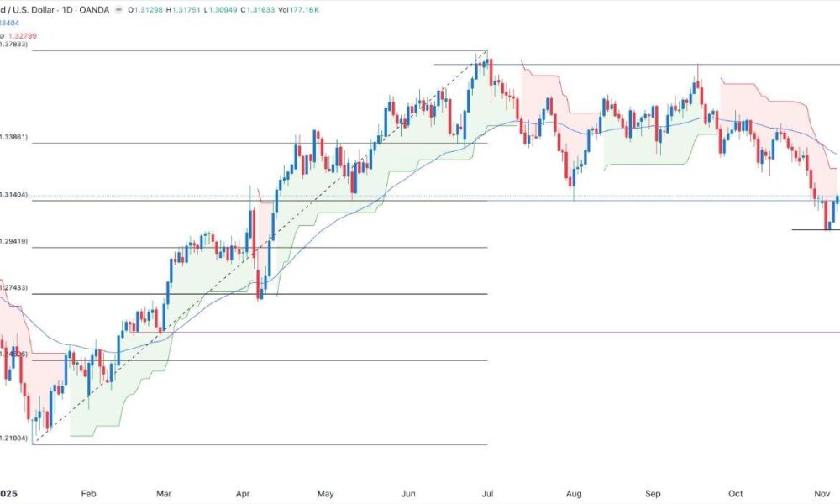This screenshot has width=840, height=504.
Task: Select the purple horizontal line drawing
Action: pos(588,332)
